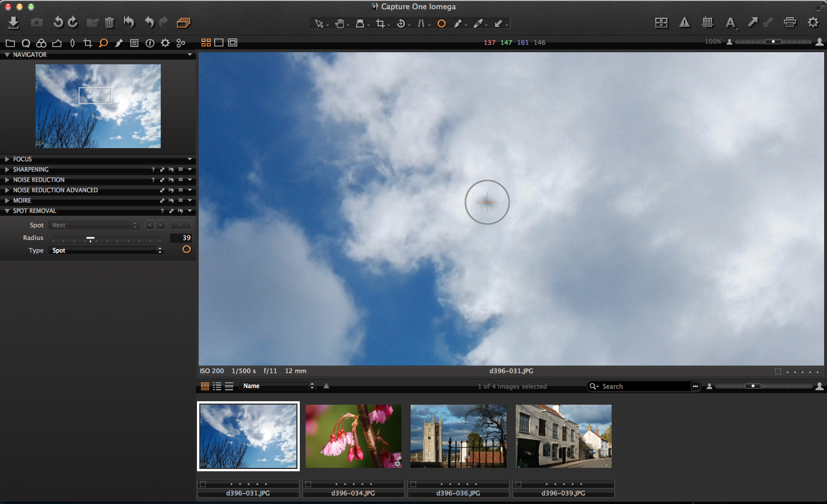
Task: Remove the spot using the minus button
Action: 180,224
